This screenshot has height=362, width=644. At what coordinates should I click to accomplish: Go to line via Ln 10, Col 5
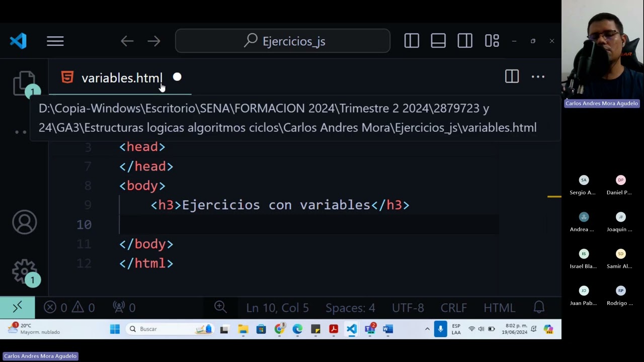click(x=277, y=308)
